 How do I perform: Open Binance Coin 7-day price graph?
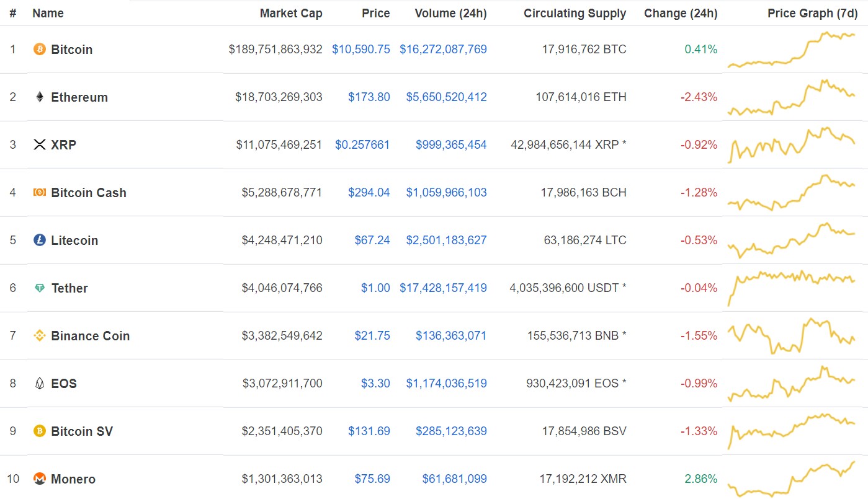coord(792,336)
